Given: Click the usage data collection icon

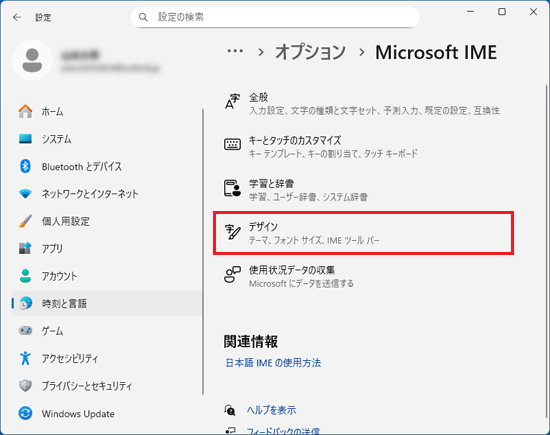Looking at the screenshot, I should (232, 274).
